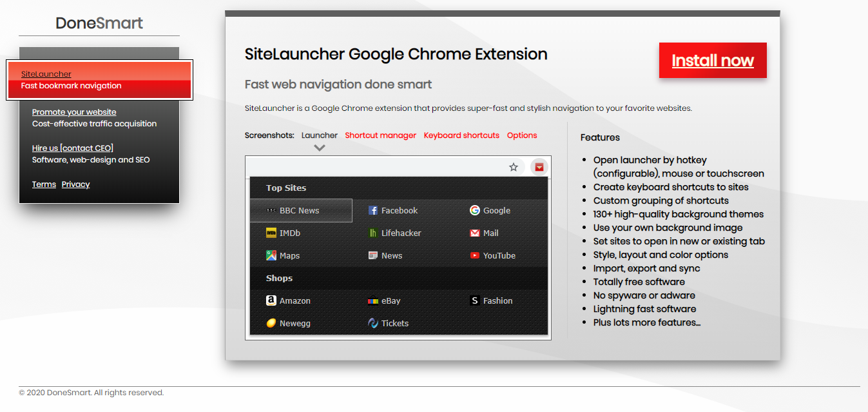This screenshot has width=868, height=412.
Task: Click the red SiteLauncher toolbar icon
Action: pyautogui.click(x=539, y=166)
